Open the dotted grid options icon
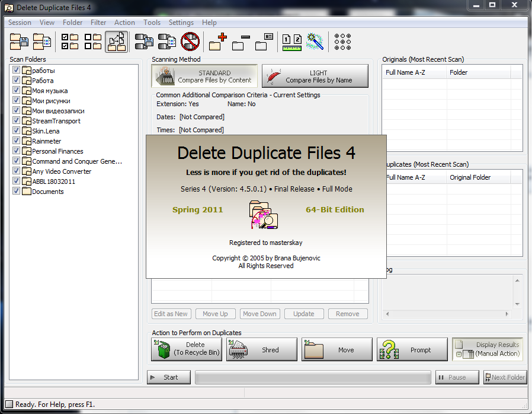532x414 pixels. [342, 42]
